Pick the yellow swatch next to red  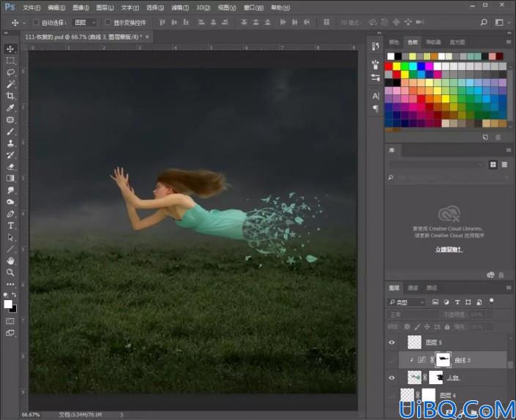397,67
